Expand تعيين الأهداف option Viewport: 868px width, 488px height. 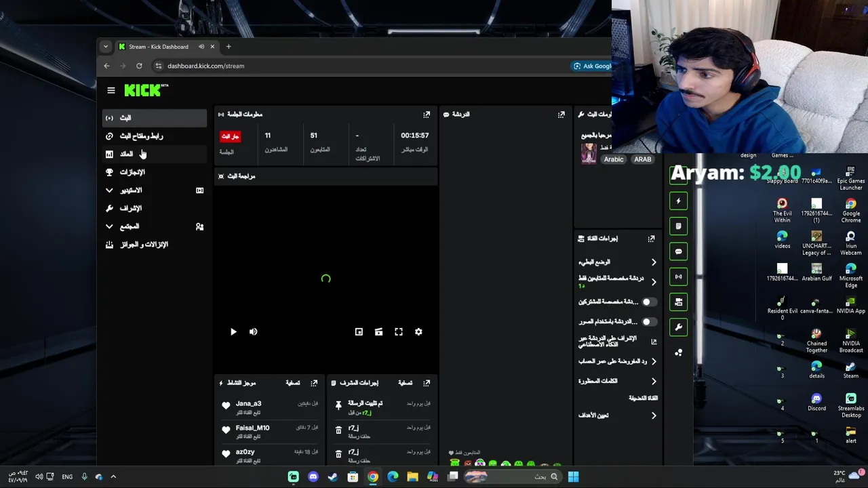654,415
